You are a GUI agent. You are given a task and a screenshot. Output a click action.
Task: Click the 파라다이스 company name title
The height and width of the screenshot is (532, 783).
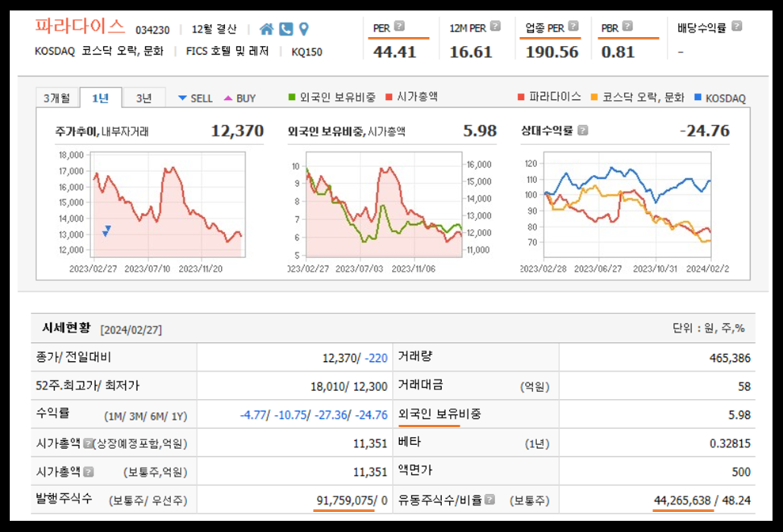(79, 26)
